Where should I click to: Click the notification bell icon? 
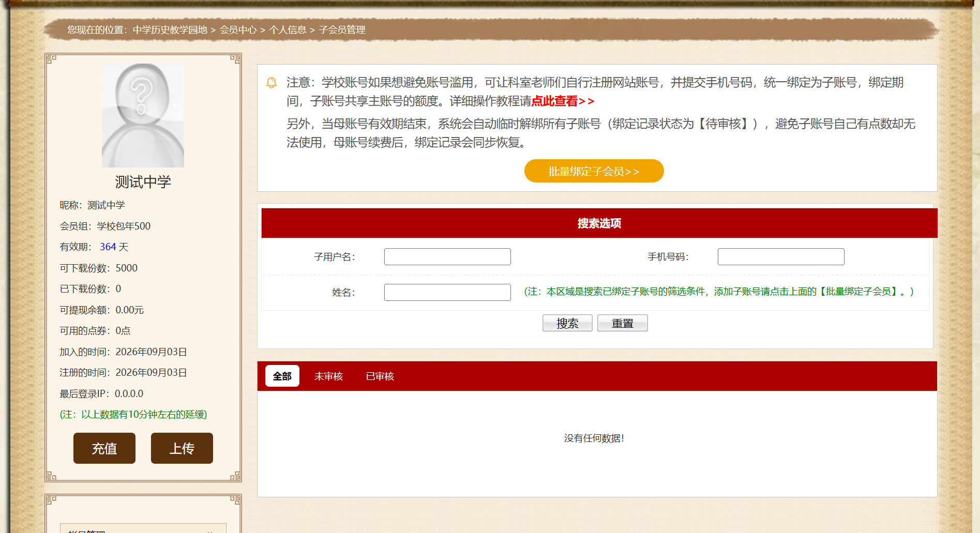(x=272, y=83)
